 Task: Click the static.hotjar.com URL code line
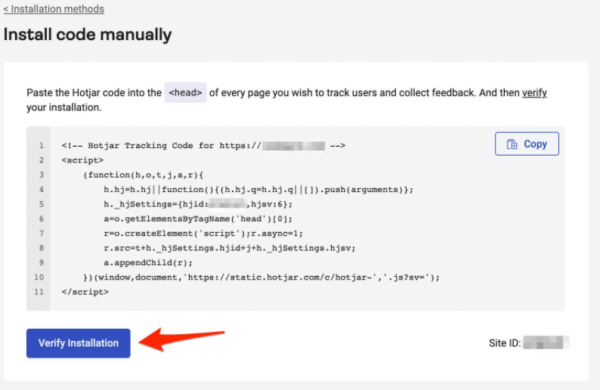coord(261,277)
